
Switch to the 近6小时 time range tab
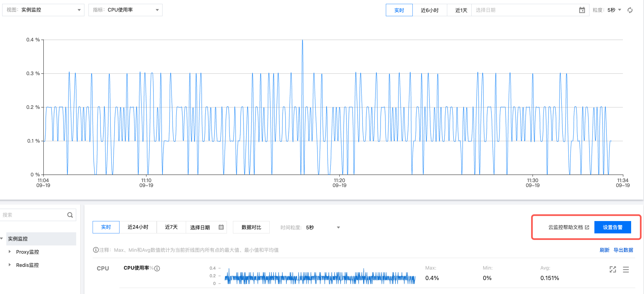point(429,10)
